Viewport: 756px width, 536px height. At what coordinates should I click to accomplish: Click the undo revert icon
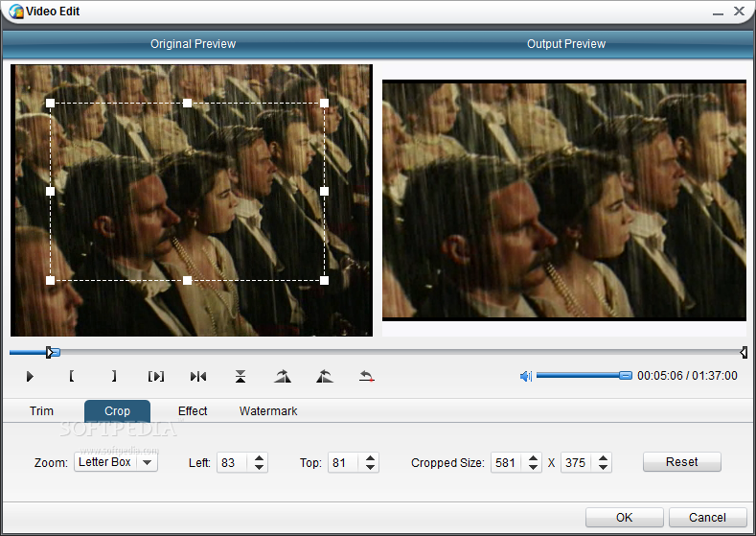(367, 376)
